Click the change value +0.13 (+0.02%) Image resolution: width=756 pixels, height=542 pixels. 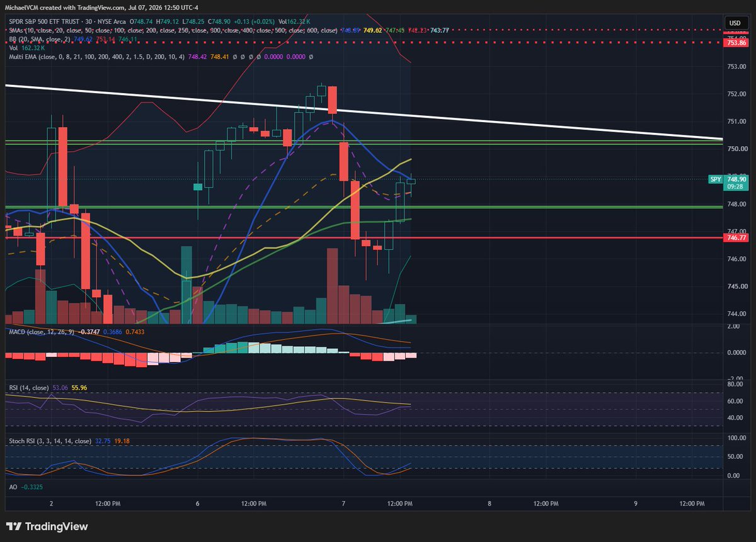coord(253,22)
